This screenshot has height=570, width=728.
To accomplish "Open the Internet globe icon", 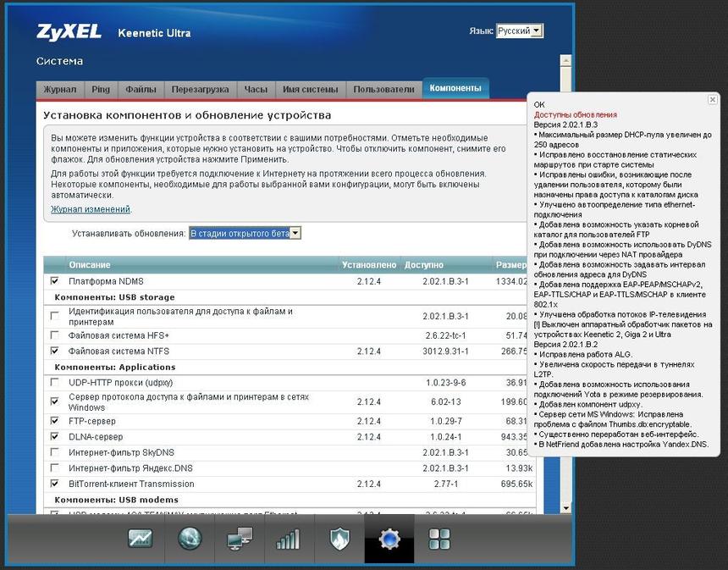I will point(190,539).
